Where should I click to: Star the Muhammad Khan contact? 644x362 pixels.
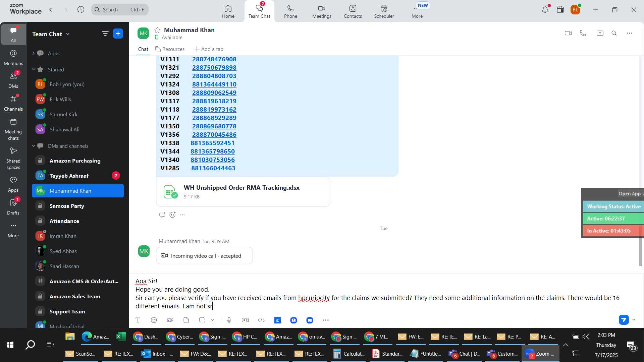click(157, 30)
